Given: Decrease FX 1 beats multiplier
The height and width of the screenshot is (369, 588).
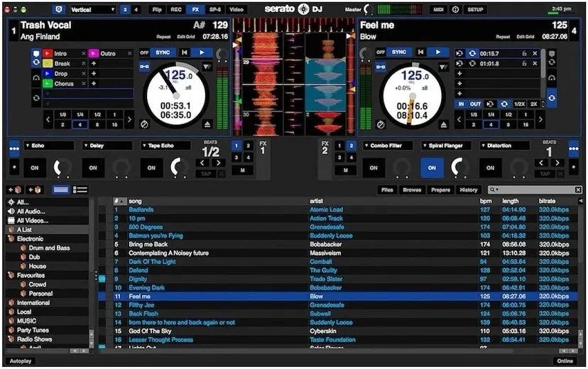Looking at the screenshot, I should [202, 163].
